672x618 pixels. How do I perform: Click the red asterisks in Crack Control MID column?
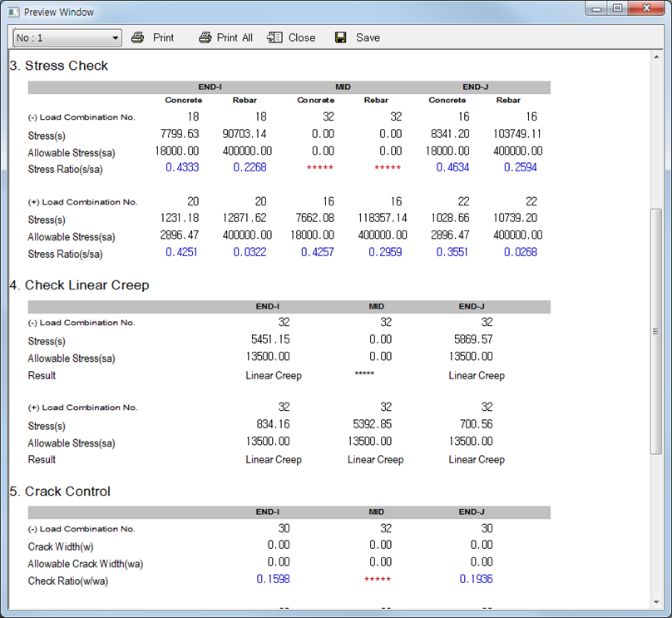coord(377,580)
